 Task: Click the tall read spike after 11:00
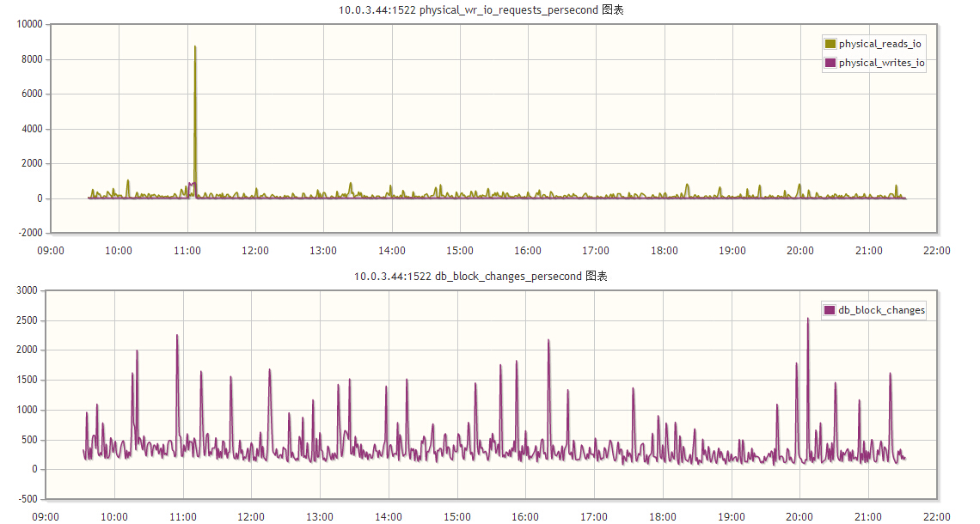click(x=195, y=47)
